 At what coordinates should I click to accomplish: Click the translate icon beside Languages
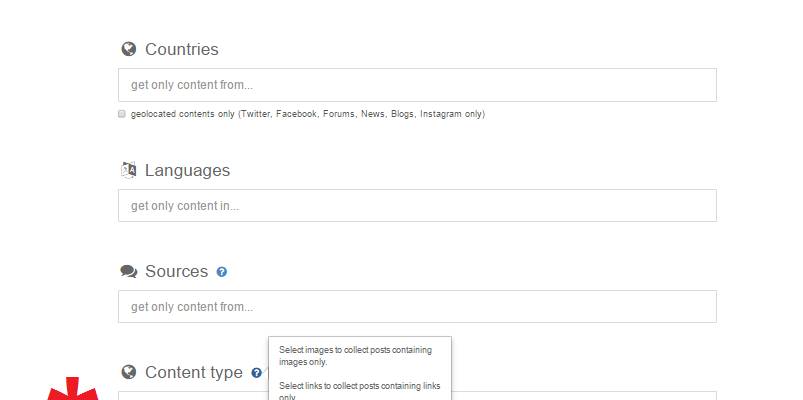click(128, 170)
